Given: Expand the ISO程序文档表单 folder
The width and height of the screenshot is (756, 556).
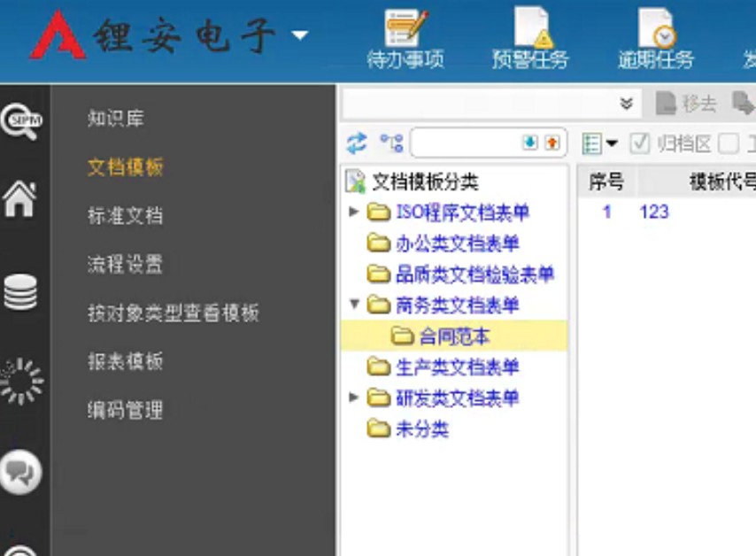Looking at the screenshot, I should (354, 212).
